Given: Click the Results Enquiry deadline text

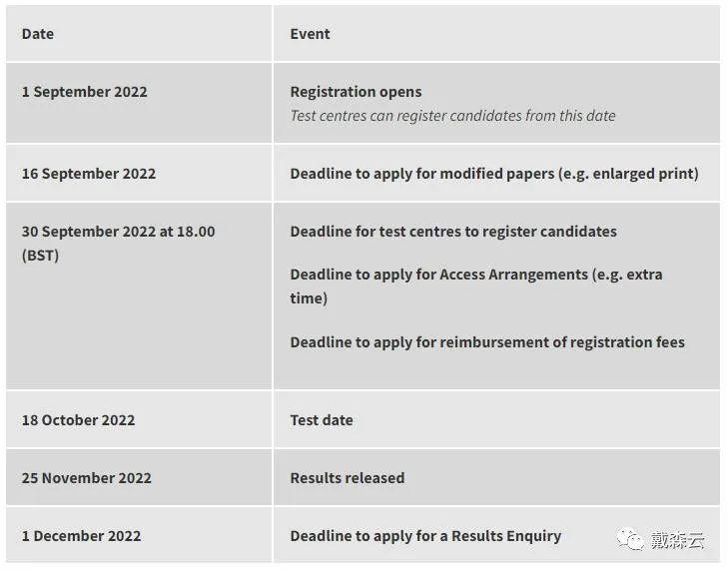Looking at the screenshot, I should pyautogui.click(x=425, y=536).
